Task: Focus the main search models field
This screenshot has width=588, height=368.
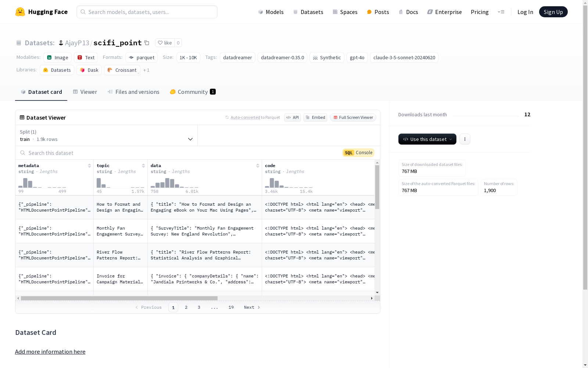Action: 147,12
